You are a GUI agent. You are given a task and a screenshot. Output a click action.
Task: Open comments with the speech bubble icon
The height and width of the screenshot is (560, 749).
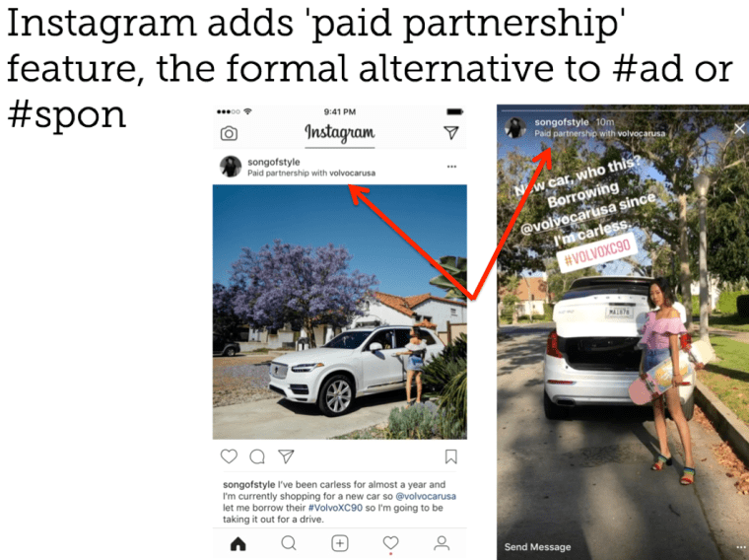tap(257, 456)
